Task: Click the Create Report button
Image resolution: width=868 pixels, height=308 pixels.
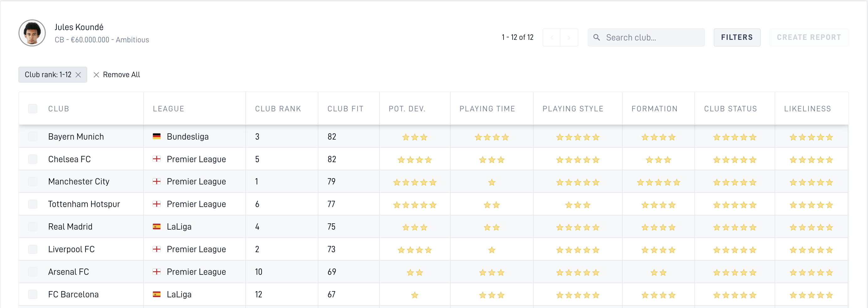Action: click(x=809, y=37)
